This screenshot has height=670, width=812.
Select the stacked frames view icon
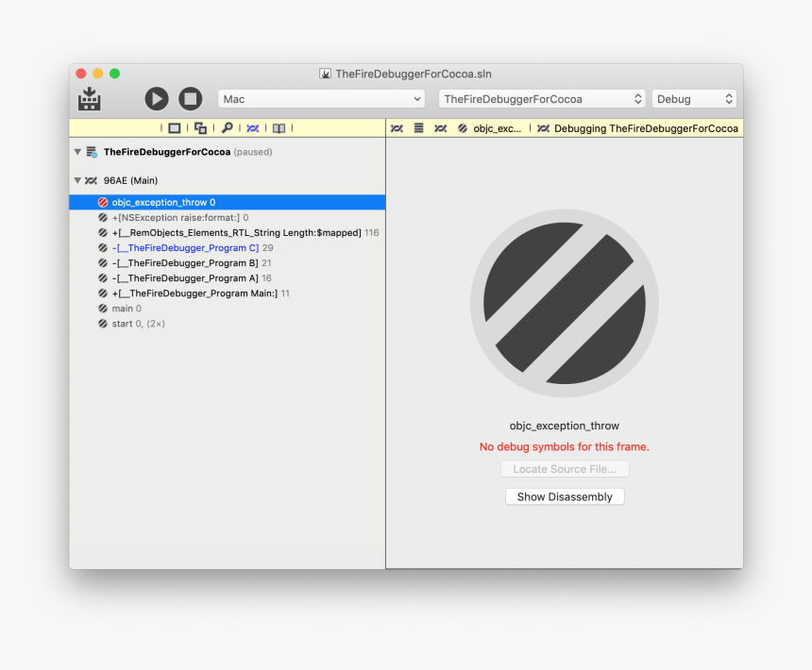pos(199,127)
